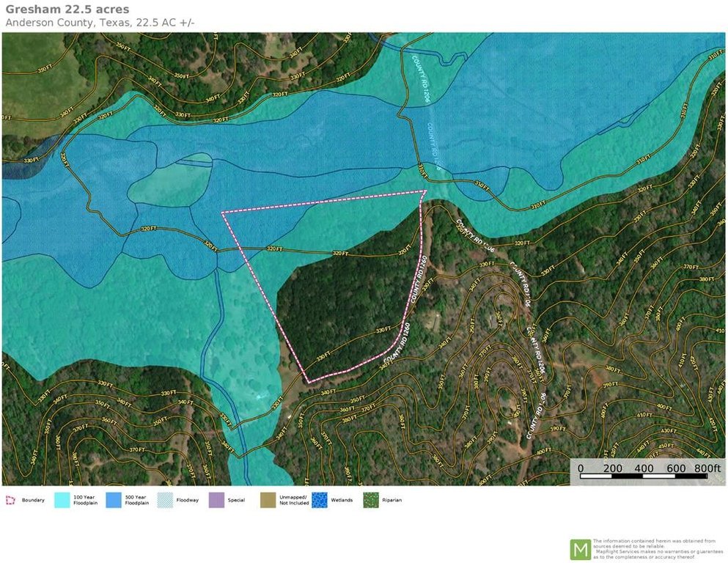728x563 pixels.
Task: Click the Boundary legend icon
Action: pos(10,501)
